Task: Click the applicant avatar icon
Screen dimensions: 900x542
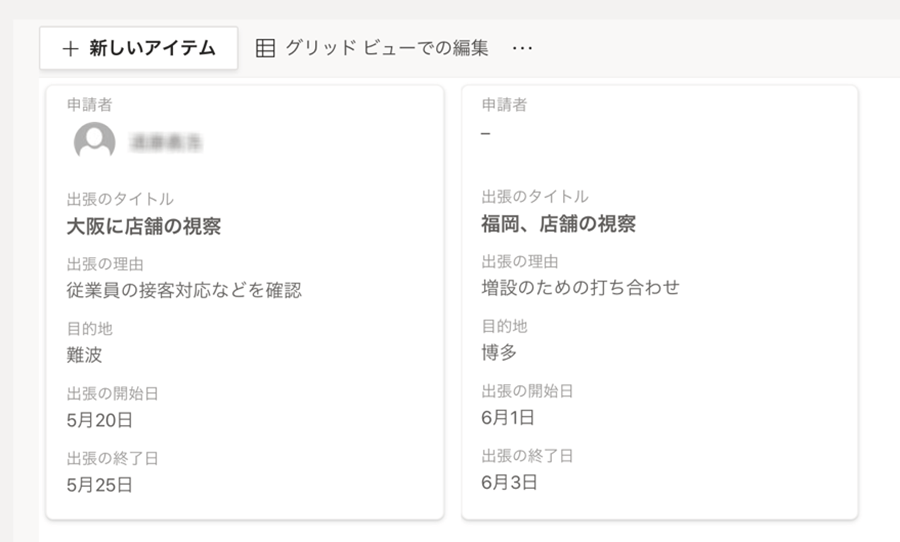Action: [x=94, y=143]
